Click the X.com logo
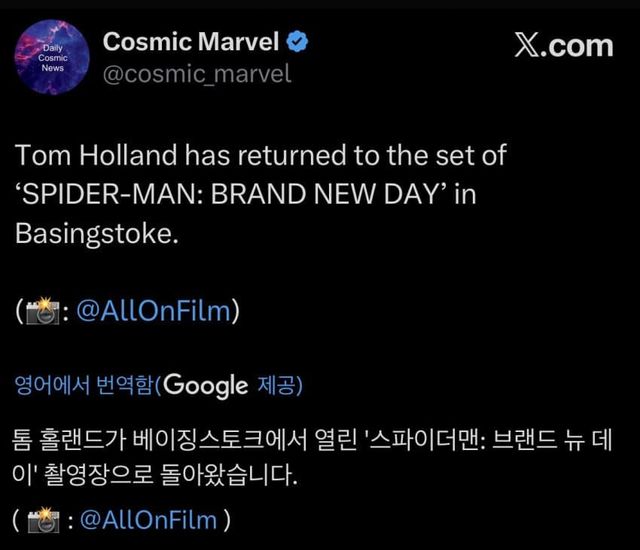The image size is (640, 550). tap(563, 46)
